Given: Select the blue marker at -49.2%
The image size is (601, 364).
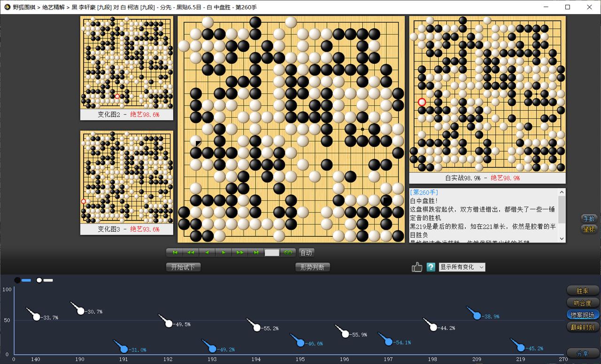Looking at the screenshot, I should coord(212,349).
